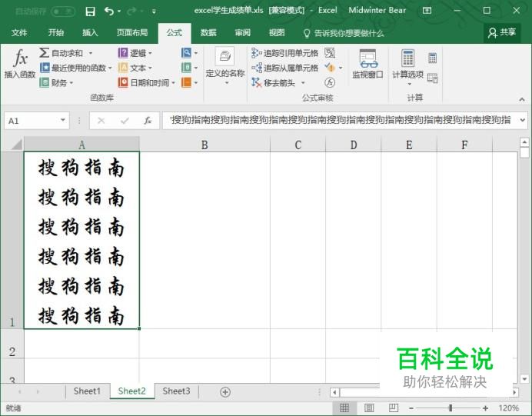Open the Watch Window

click(x=367, y=64)
